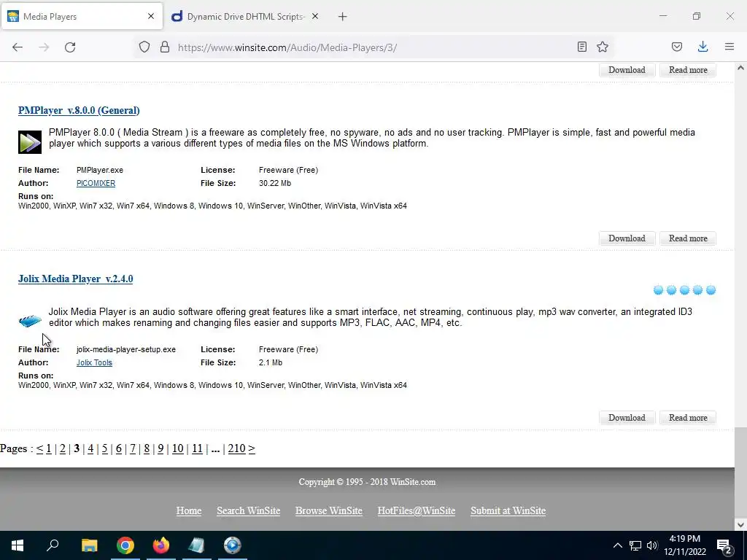Go to page 1 of listings
The height and width of the screenshot is (560, 747).
click(x=49, y=449)
